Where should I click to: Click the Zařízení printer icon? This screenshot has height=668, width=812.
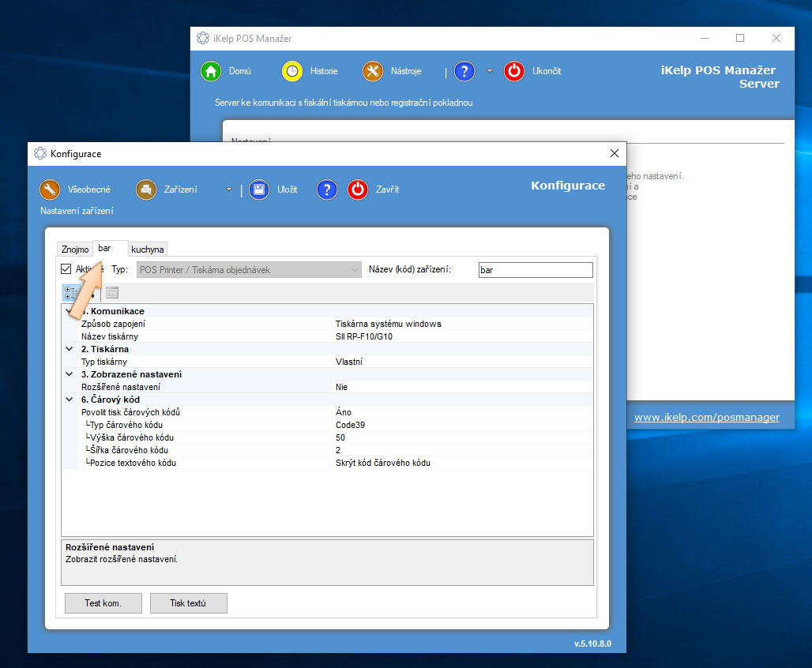146,190
